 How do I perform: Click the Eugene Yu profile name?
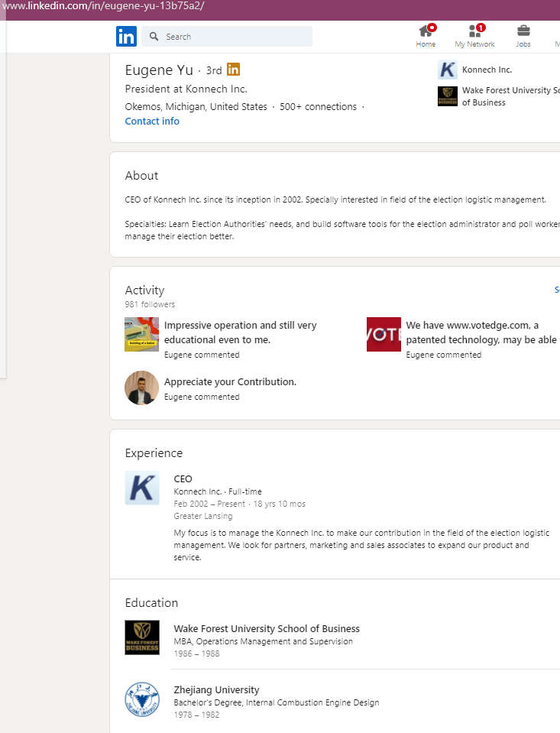(159, 70)
